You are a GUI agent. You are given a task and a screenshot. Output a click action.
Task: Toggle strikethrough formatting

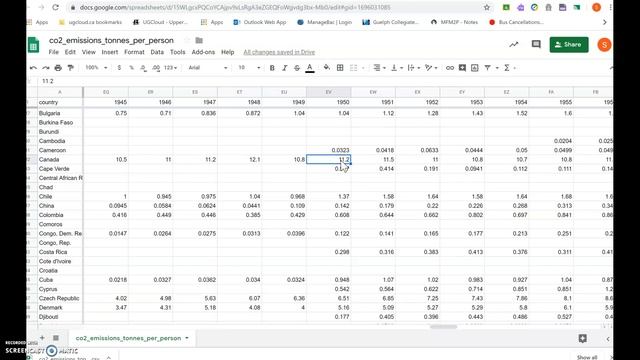tap(297, 68)
